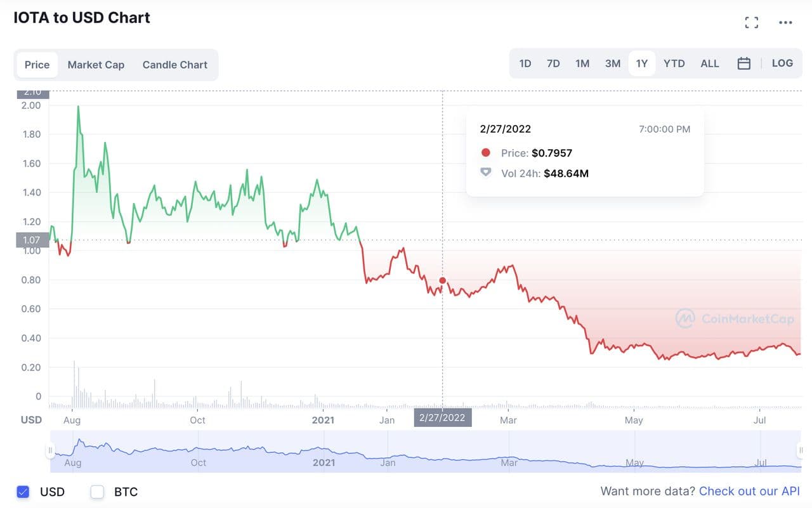Select the Price tab
812x508 pixels.
(37, 65)
